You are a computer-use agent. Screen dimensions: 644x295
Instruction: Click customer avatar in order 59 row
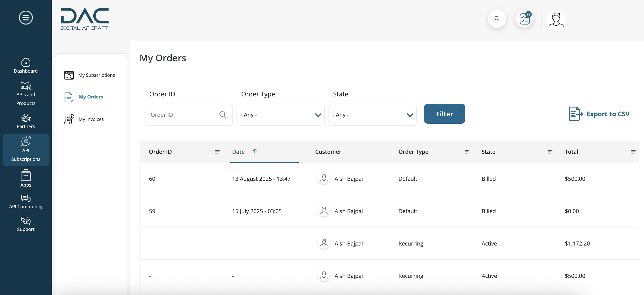coord(324,210)
